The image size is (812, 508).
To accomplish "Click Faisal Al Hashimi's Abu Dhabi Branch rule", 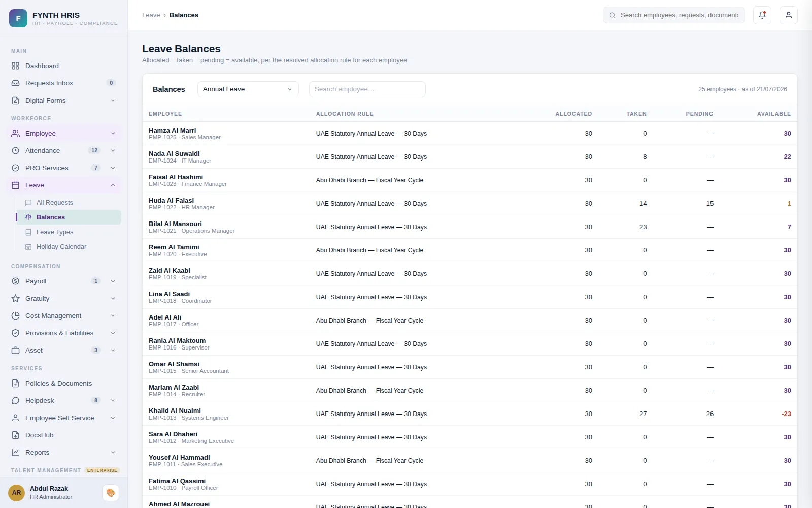I will [x=369, y=180].
